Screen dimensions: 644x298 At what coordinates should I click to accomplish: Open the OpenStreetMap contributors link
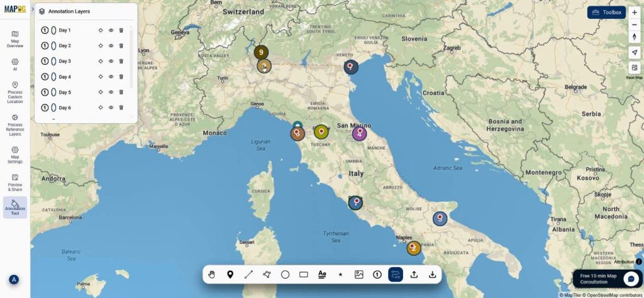[x=613, y=295]
